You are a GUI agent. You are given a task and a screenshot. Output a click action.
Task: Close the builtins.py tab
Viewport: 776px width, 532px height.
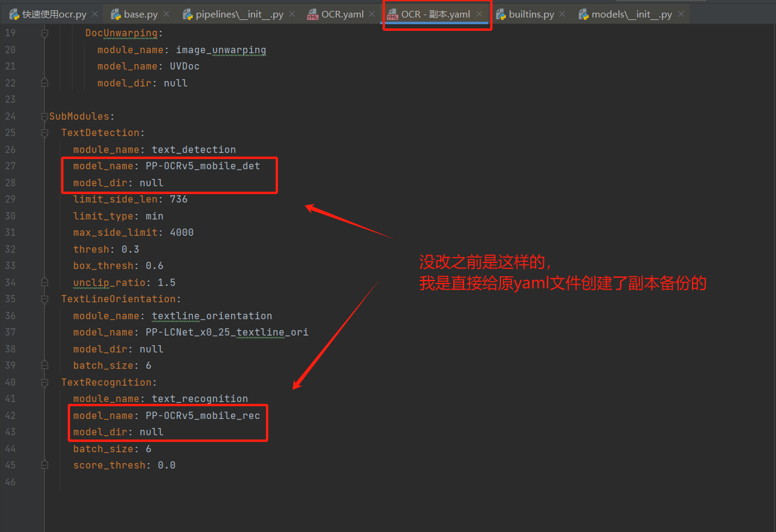(x=562, y=14)
